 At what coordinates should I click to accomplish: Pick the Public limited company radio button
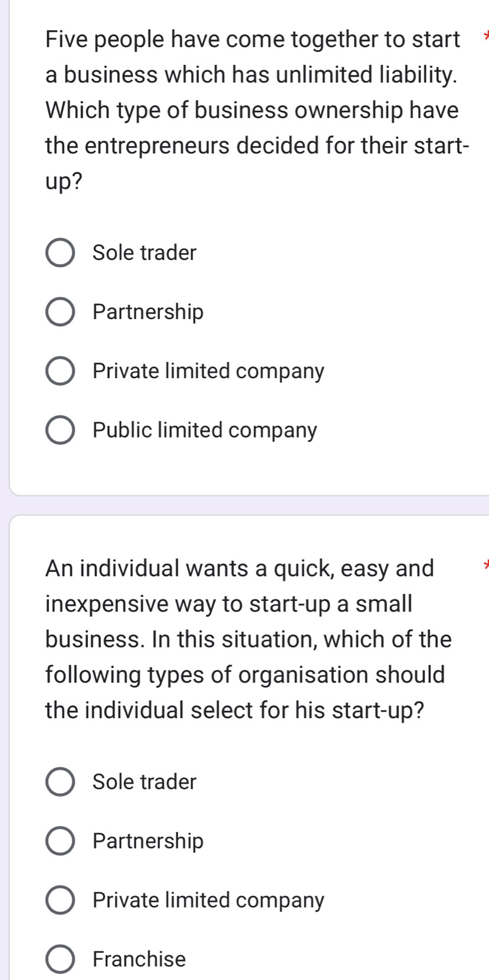click(x=60, y=430)
